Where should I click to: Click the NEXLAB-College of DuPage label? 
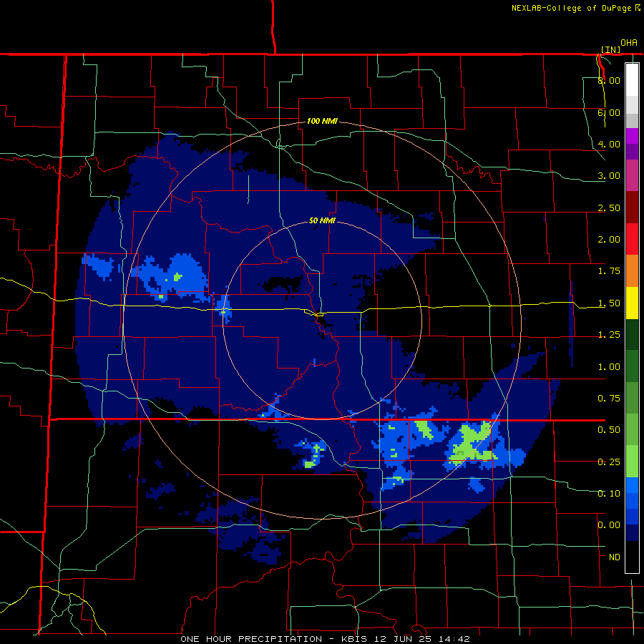571,8
